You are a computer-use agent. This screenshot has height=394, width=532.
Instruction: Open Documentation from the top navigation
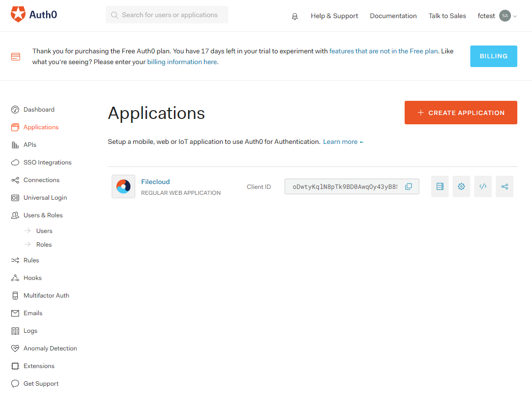[393, 16]
